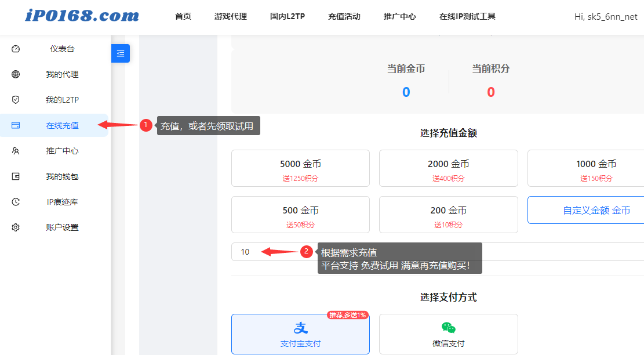The width and height of the screenshot is (644, 355).
Task: Click the 推荐,多送1% badge
Action: (347, 315)
